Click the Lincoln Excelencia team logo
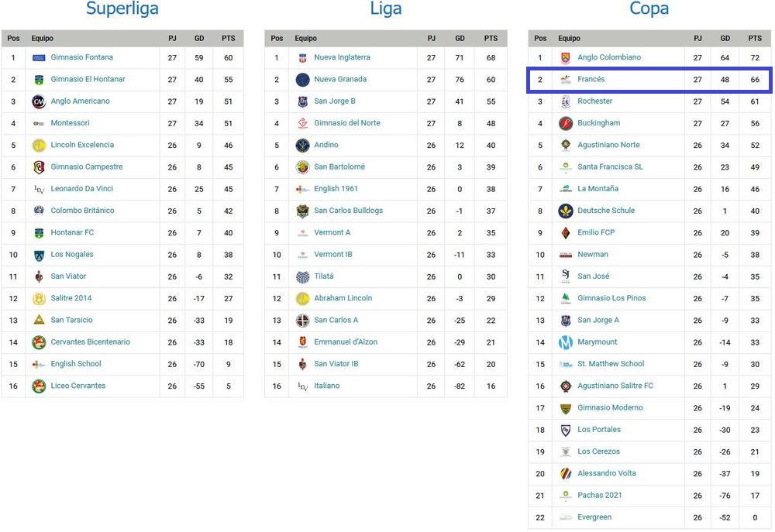Image resolution: width=775 pixels, height=532 pixels. (x=39, y=145)
